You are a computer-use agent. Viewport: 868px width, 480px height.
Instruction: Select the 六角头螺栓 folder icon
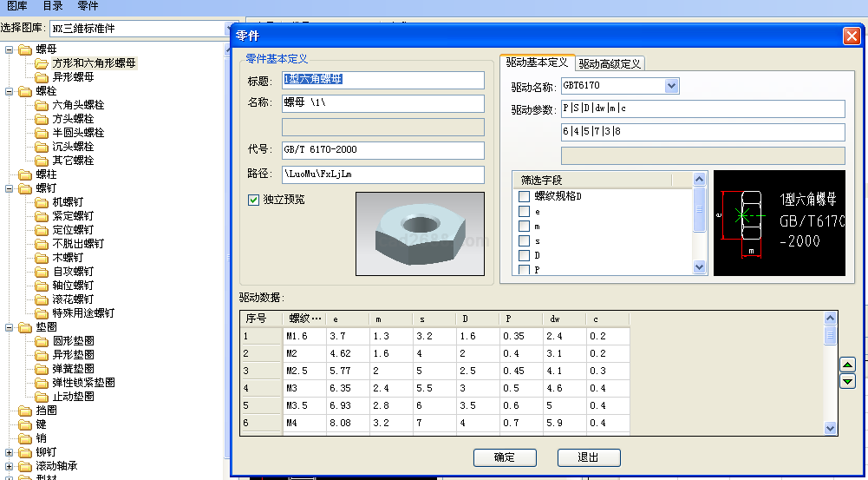(x=42, y=105)
